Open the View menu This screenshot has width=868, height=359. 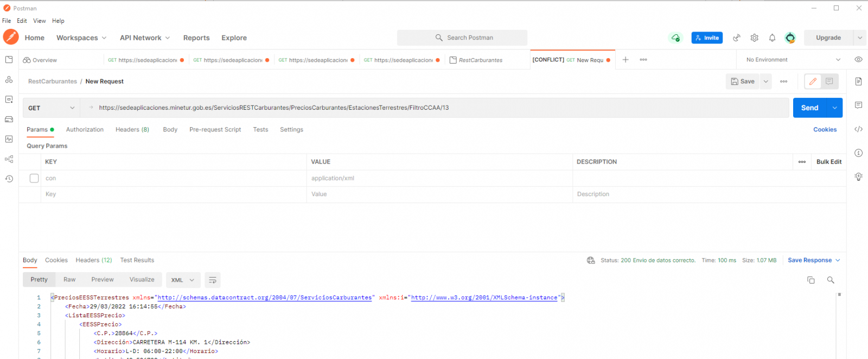click(x=40, y=21)
